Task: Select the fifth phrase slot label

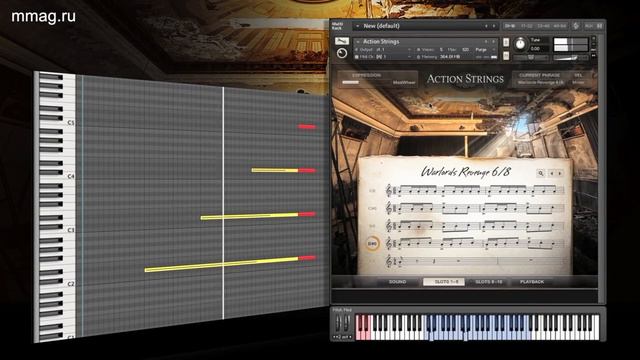Action: coord(372,261)
